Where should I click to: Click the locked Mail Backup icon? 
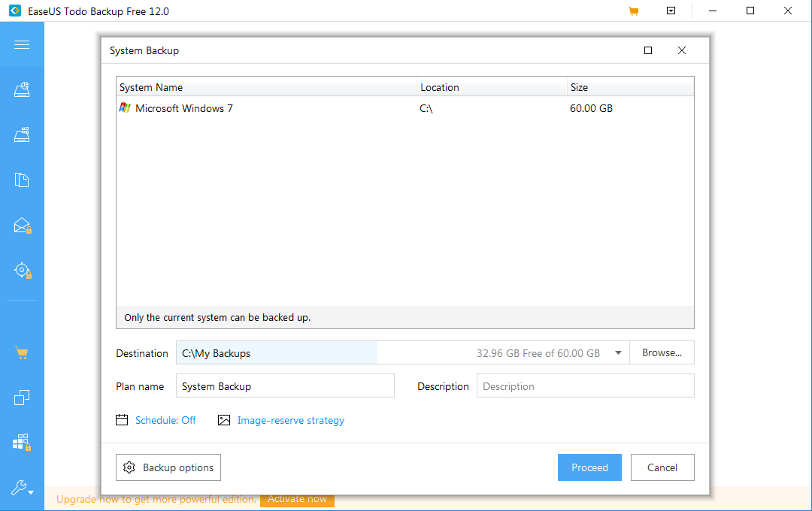[22, 225]
